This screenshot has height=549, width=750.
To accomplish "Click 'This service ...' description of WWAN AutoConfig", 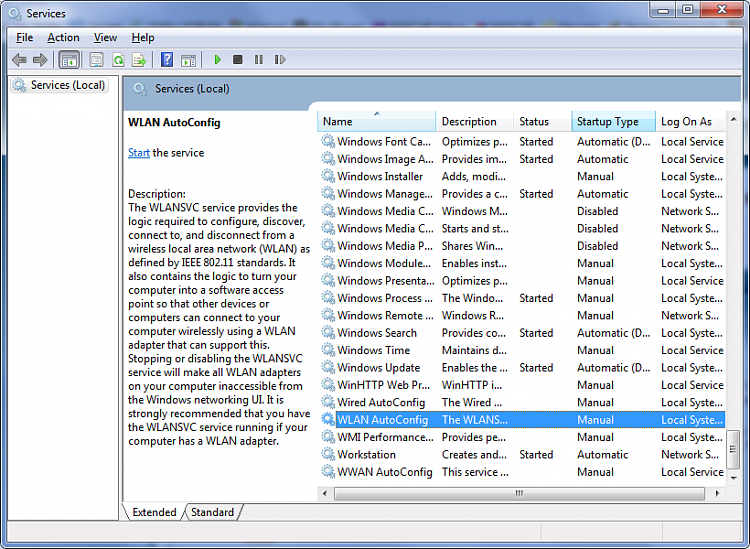I will tap(475, 472).
